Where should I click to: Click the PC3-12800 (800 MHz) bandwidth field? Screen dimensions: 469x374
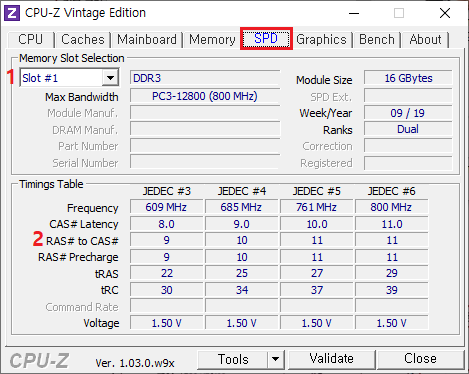pos(205,96)
